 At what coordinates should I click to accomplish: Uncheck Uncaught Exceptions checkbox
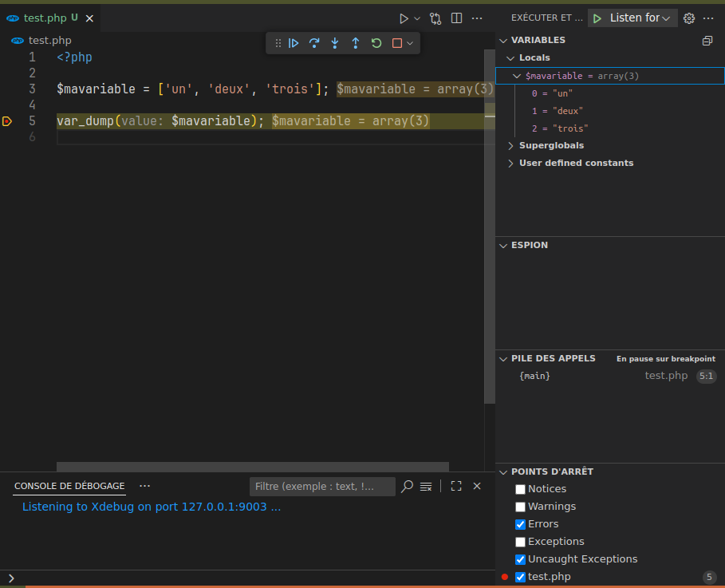tap(520, 559)
